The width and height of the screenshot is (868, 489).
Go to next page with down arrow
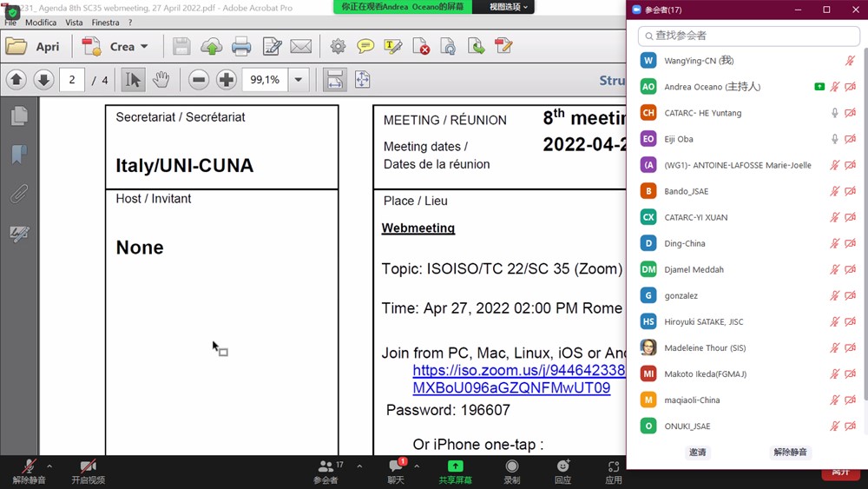click(43, 80)
